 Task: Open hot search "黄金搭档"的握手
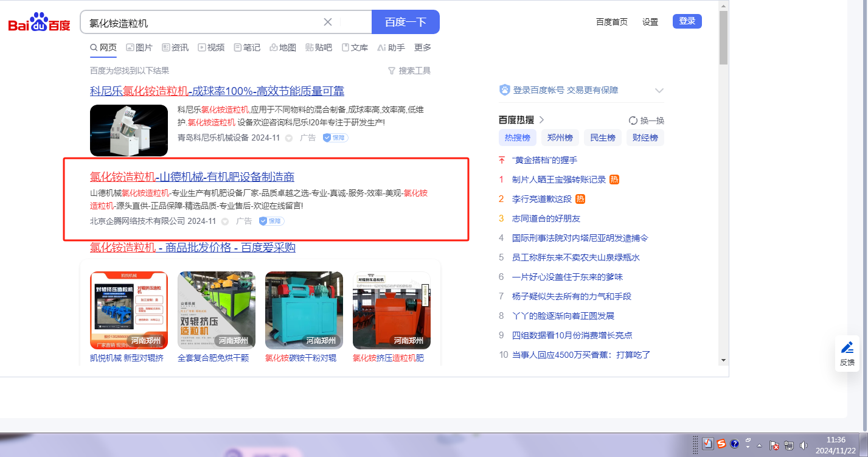[x=545, y=160]
